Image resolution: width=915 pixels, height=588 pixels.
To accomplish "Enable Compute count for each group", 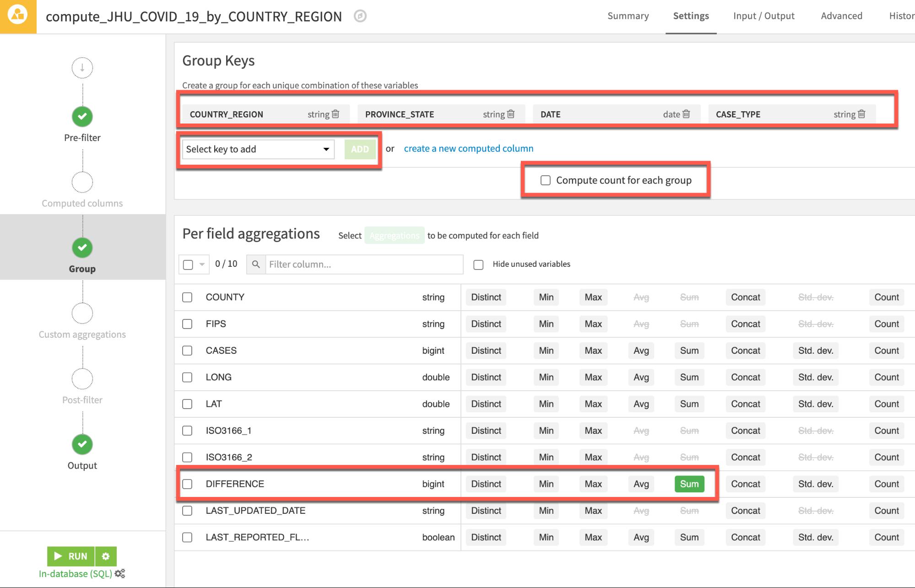I will (x=546, y=180).
